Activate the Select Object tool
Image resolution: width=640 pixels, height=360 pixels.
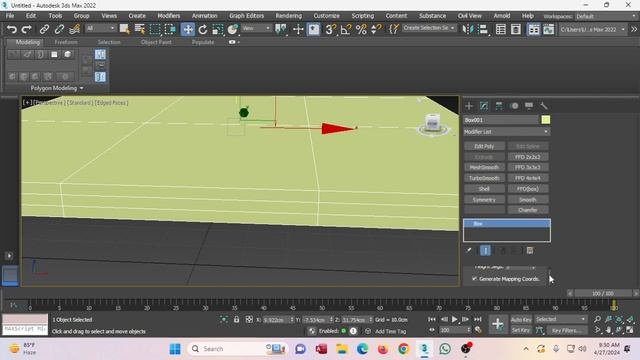tap(124, 29)
